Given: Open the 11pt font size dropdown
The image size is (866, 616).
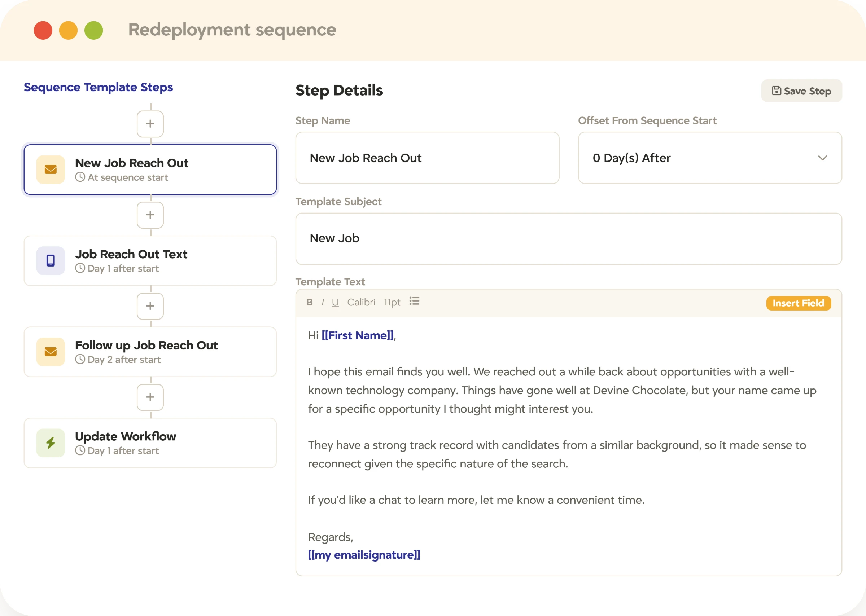Looking at the screenshot, I should 392,302.
